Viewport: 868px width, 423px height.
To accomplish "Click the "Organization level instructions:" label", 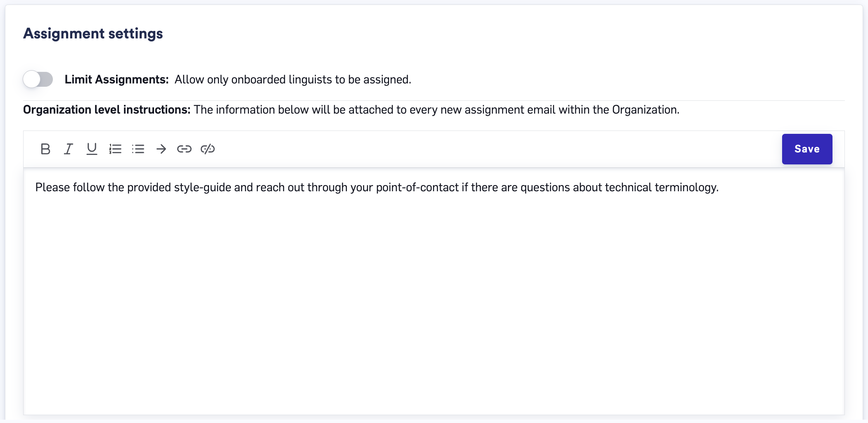I will tap(107, 110).
